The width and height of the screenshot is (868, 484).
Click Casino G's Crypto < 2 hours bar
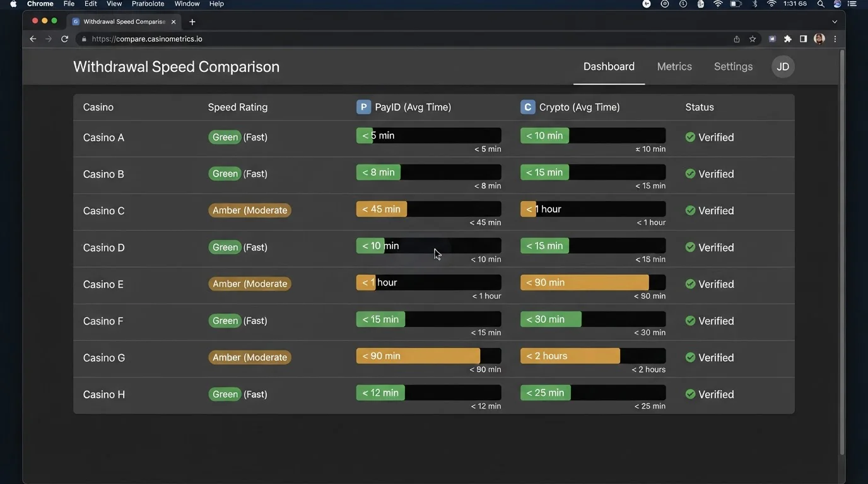(x=593, y=356)
